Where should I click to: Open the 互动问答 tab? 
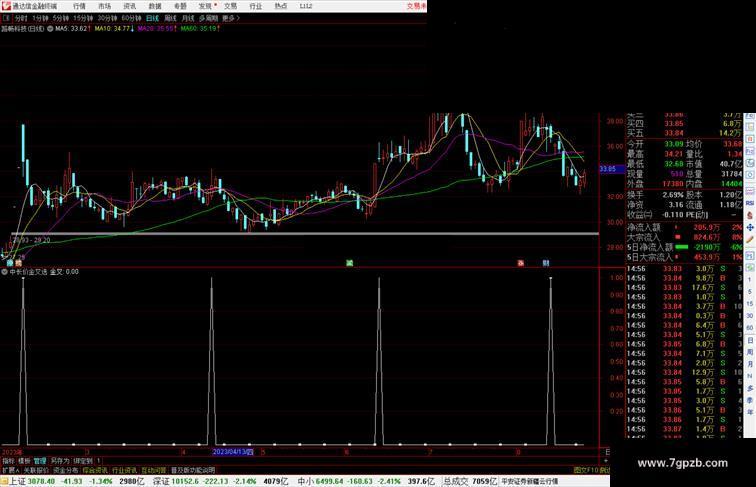[x=154, y=470]
